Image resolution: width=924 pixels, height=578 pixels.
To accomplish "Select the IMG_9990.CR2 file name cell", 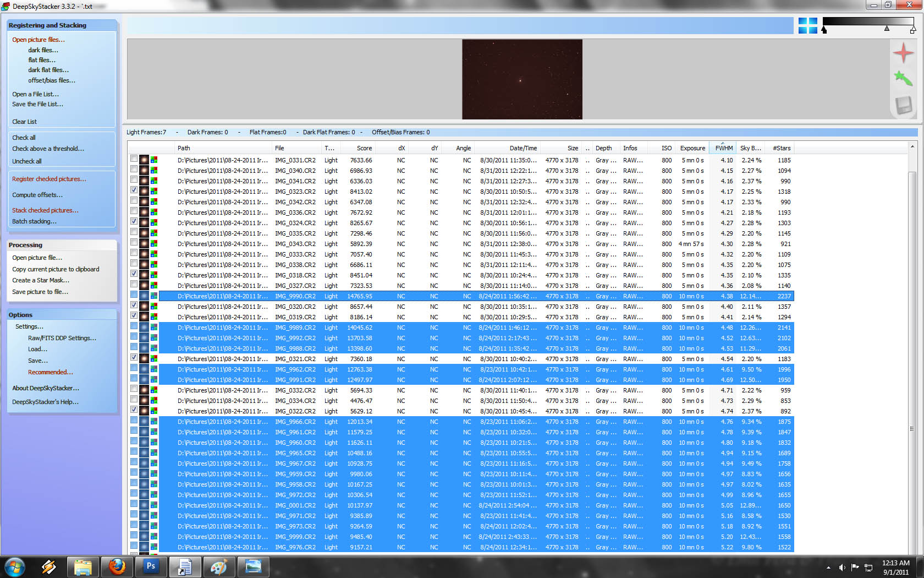I will pos(295,296).
